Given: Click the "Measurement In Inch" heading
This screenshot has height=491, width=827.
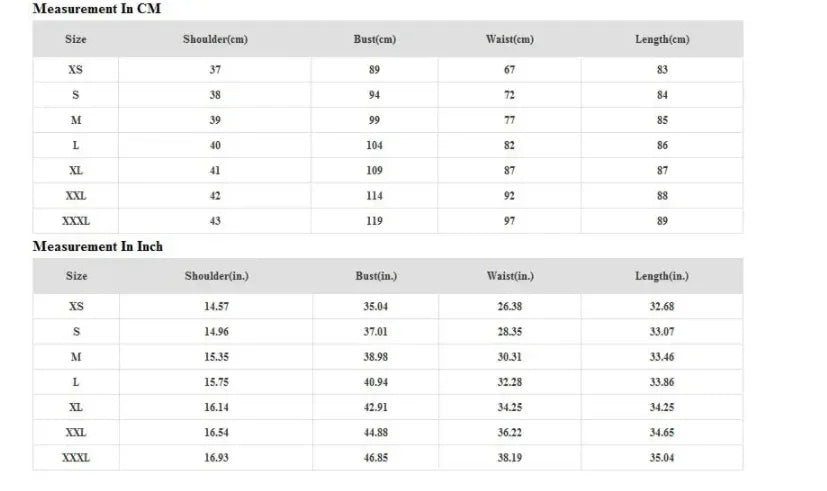Looking at the screenshot, I should [98, 246].
